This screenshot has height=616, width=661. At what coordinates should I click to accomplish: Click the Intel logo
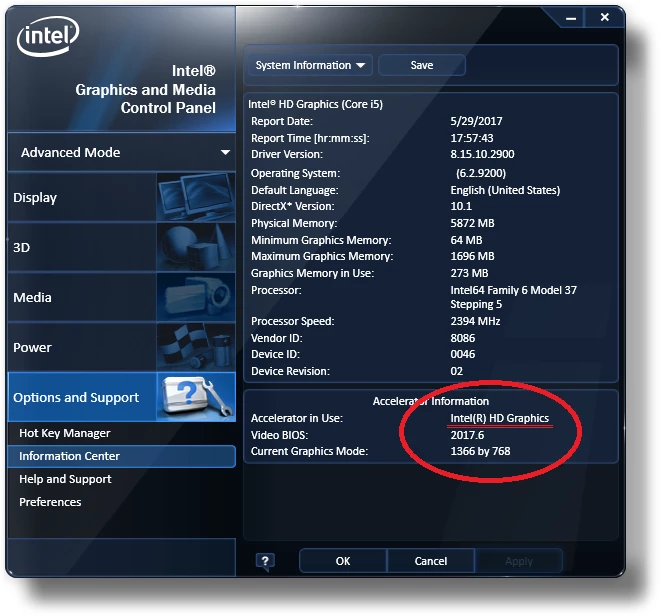[x=48, y=36]
